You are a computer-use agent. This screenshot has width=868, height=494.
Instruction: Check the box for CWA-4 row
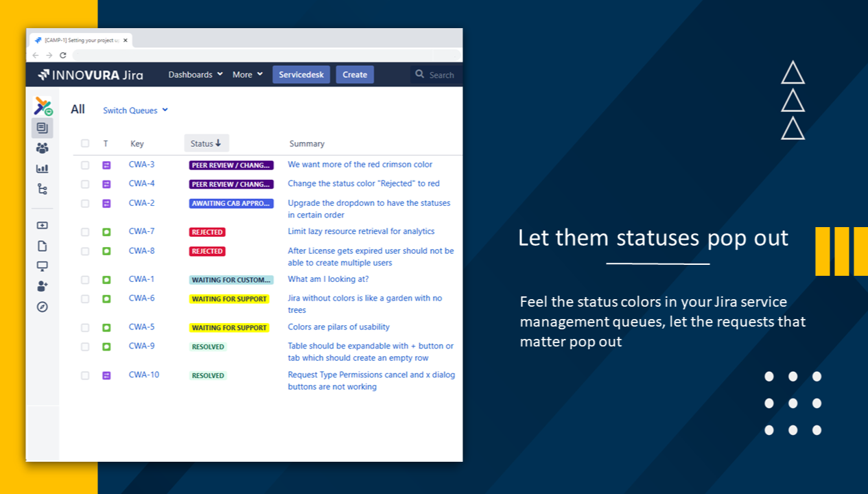[85, 185]
